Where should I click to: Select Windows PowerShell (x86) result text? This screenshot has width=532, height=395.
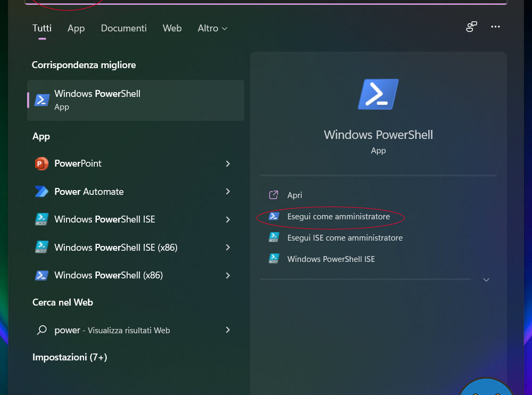[x=109, y=275]
